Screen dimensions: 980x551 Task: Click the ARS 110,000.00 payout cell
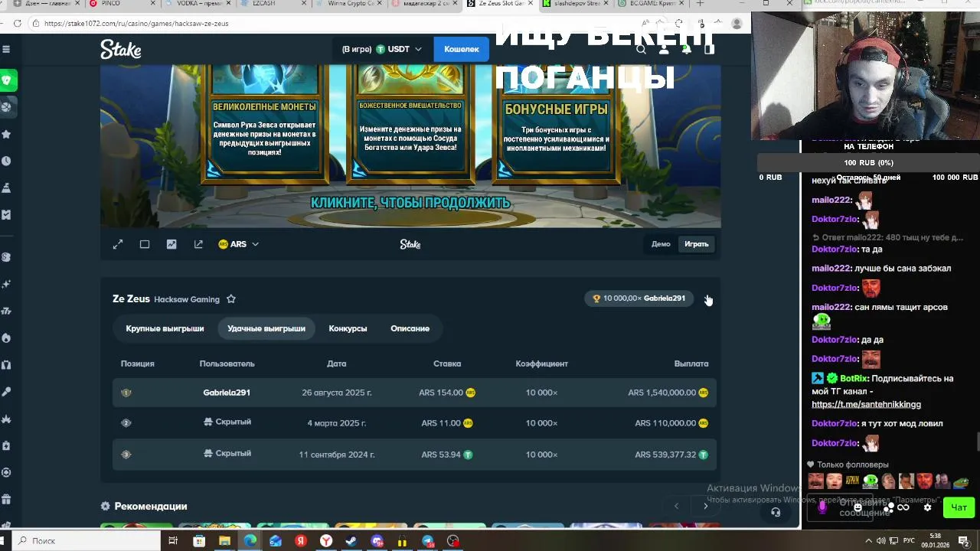coord(671,423)
